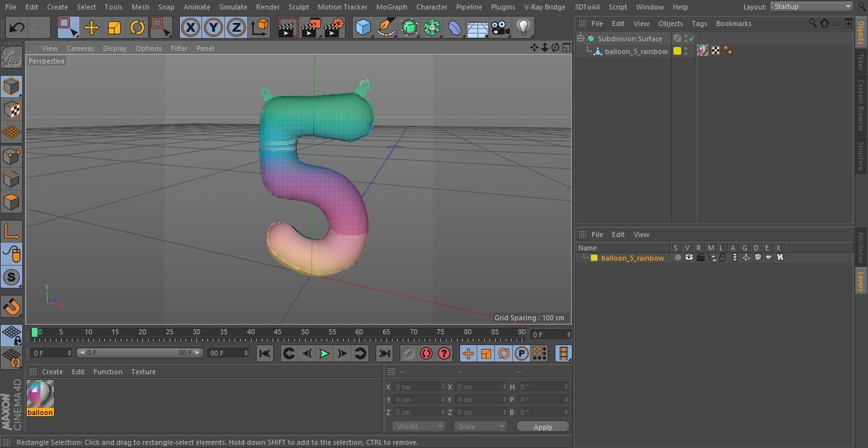Click the Make Editable icon
Image resolution: width=868 pixels, height=448 pixels.
[x=11, y=58]
